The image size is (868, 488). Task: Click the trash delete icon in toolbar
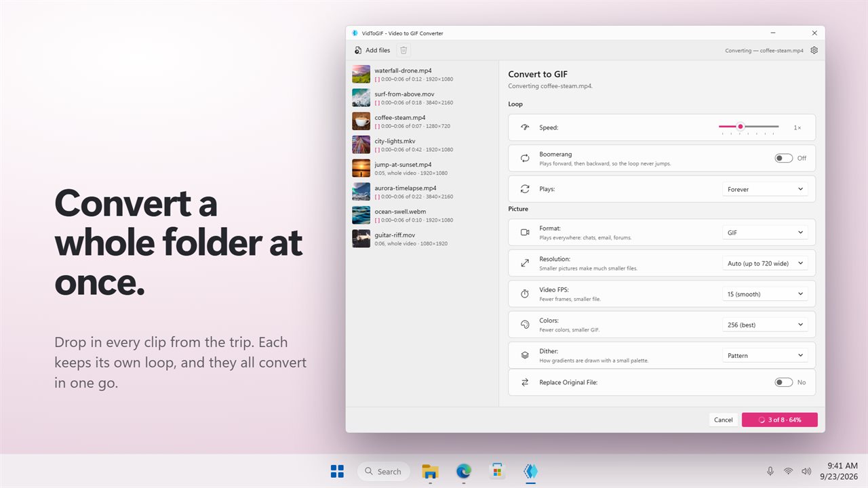click(x=403, y=50)
